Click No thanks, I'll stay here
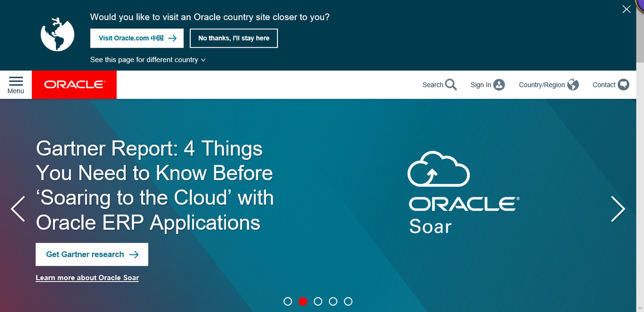Screen dimensions: 644x312 click(234, 38)
